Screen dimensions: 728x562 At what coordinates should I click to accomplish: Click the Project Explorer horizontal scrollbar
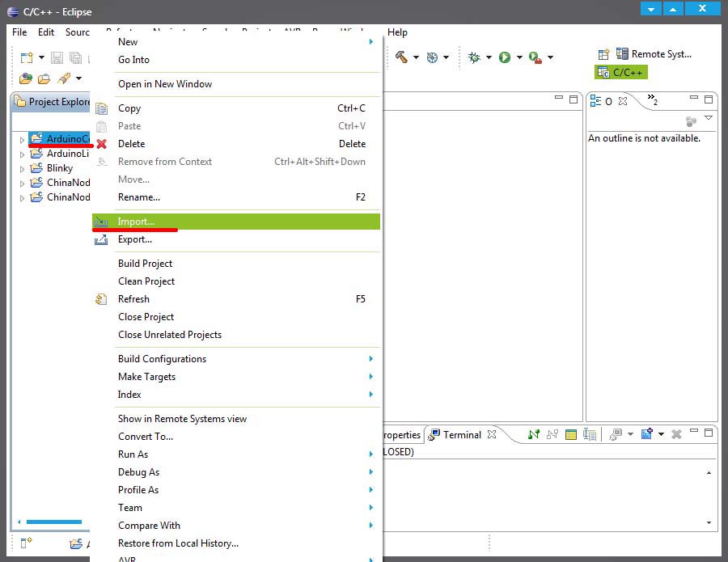54,522
